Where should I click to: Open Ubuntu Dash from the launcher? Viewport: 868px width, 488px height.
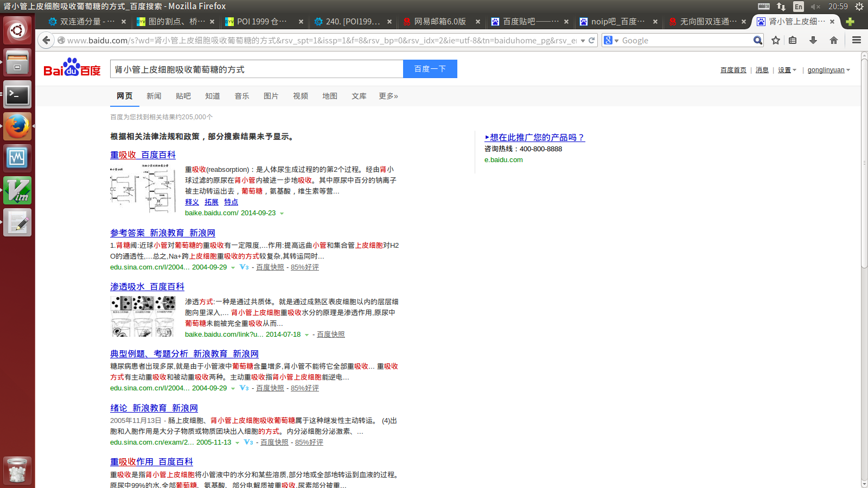pos(17,30)
